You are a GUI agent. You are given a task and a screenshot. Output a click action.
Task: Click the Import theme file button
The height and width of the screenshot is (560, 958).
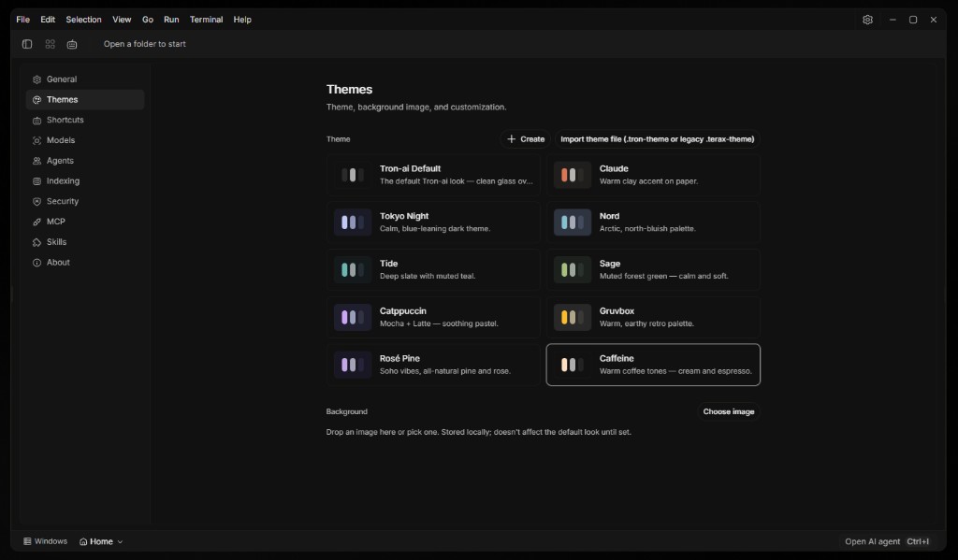click(658, 139)
